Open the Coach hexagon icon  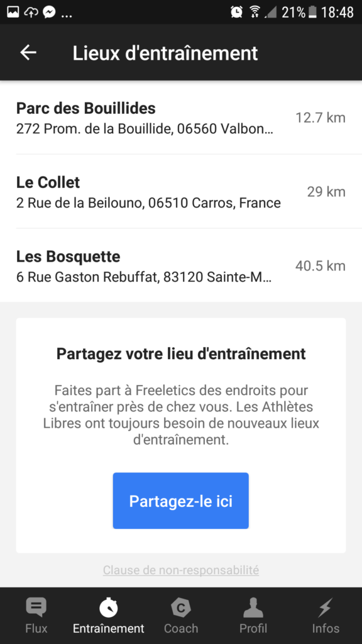coord(181,608)
